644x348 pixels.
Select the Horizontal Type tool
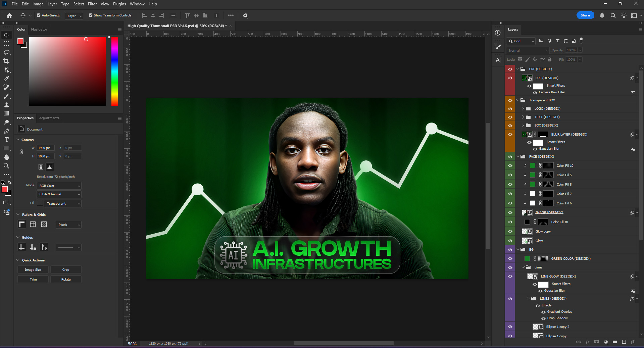[x=6, y=140]
